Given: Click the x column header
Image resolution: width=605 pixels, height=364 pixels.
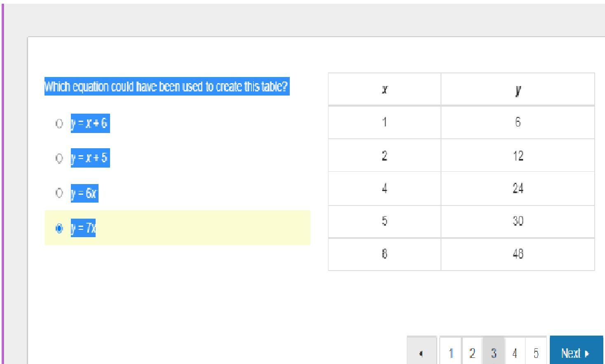Looking at the screenshot, I should (385, 89).
